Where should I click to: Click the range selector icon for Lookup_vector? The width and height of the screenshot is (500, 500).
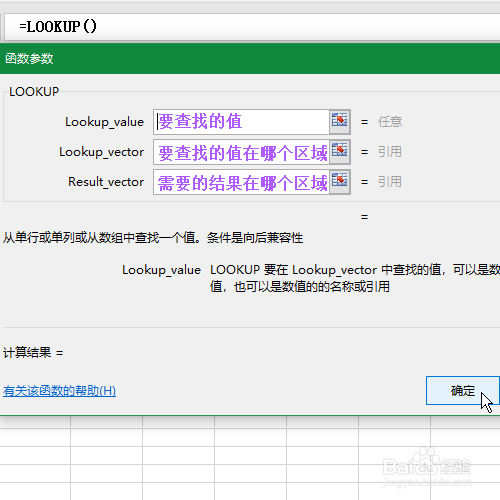point(340,152)
